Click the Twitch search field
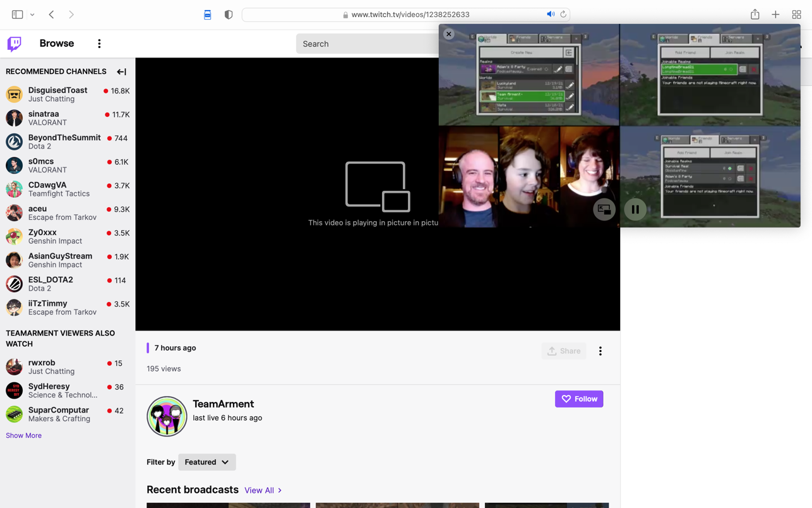This screenshot has height=508, width=812. (x=366, y=44)
